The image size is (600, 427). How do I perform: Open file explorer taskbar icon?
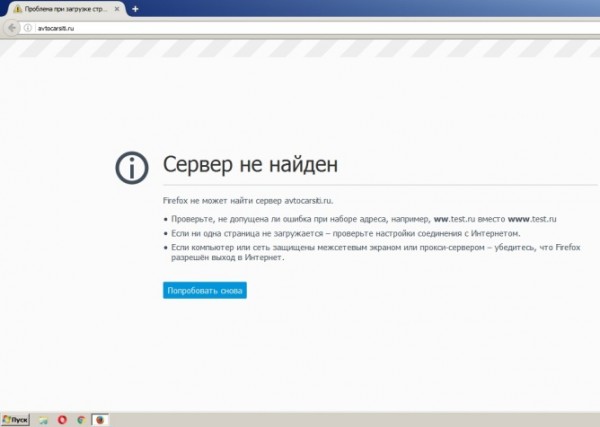point(44,420)
